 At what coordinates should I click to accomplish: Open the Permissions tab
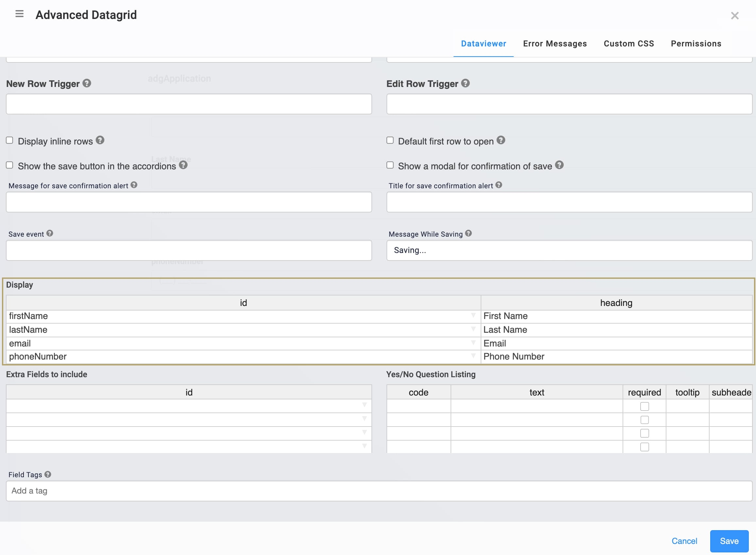tap(696, 44)
